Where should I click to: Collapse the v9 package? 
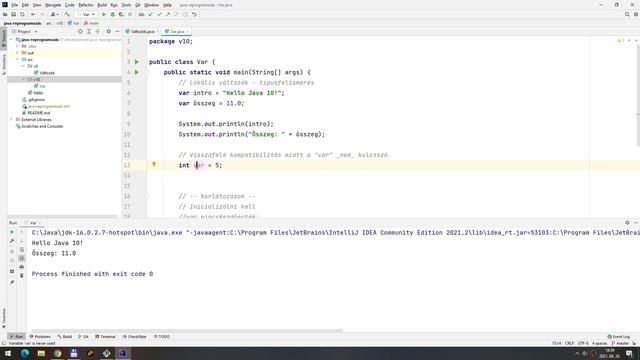pos(23,66)
